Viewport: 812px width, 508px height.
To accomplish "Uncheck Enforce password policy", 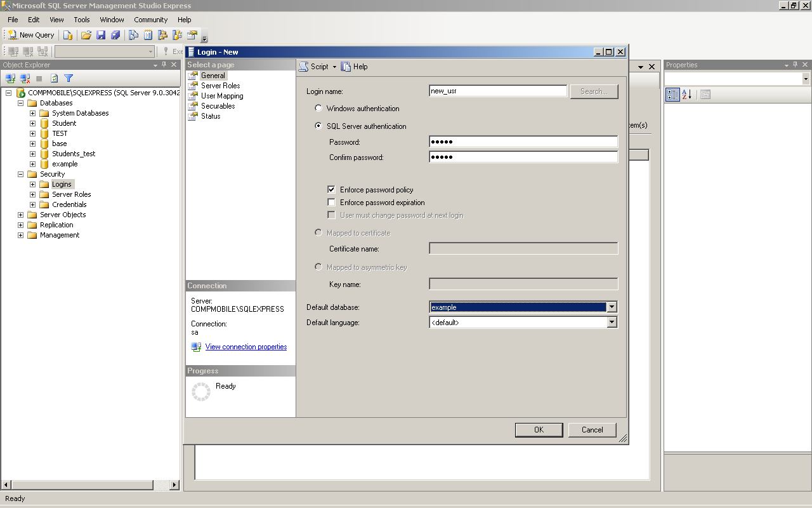I will click(331, 190).
